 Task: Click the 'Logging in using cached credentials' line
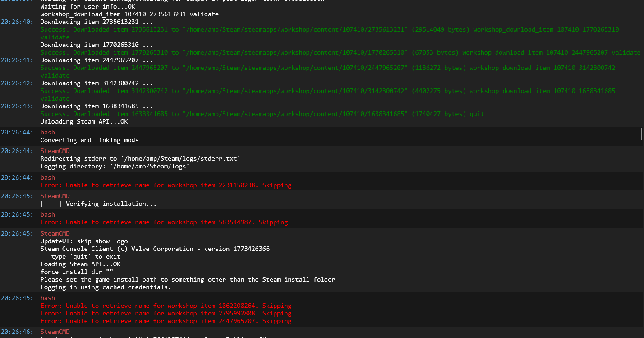pos(106,287)
